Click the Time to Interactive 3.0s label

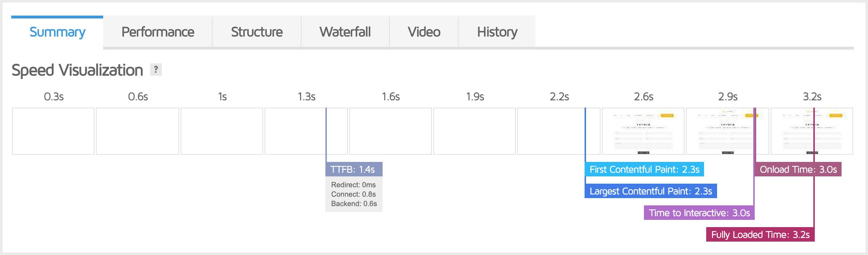click(699, 213)
